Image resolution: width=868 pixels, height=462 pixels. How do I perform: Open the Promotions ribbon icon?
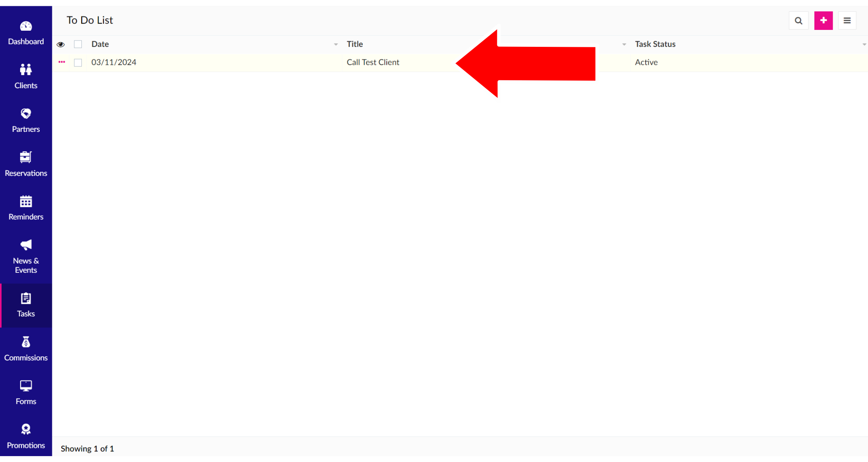26,429
